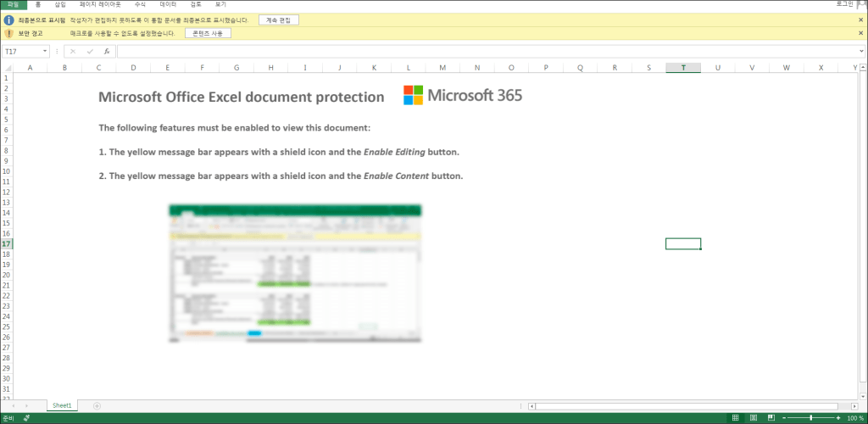Select the Sheet1 worksheet tab
The image size is (868, 424).
coord(62,406)
